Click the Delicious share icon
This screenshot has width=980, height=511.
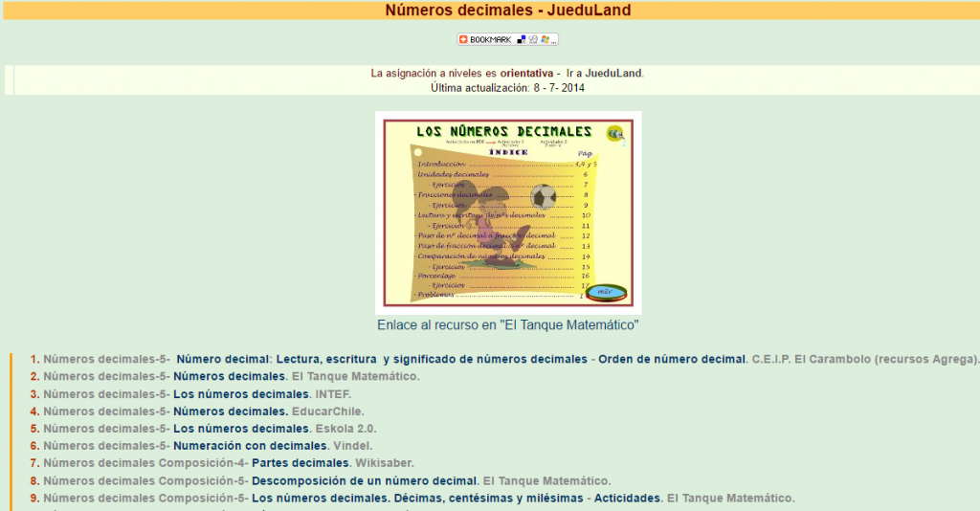522,39
